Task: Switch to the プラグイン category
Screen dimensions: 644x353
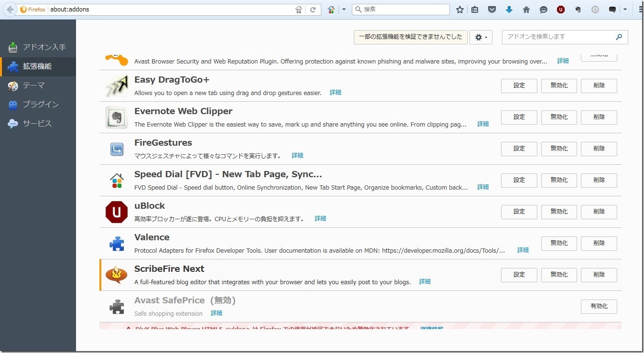Action: tap(38, 105)
